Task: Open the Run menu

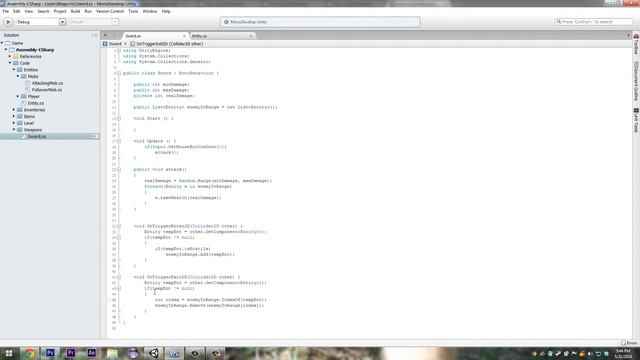Action: coord(88,11)
